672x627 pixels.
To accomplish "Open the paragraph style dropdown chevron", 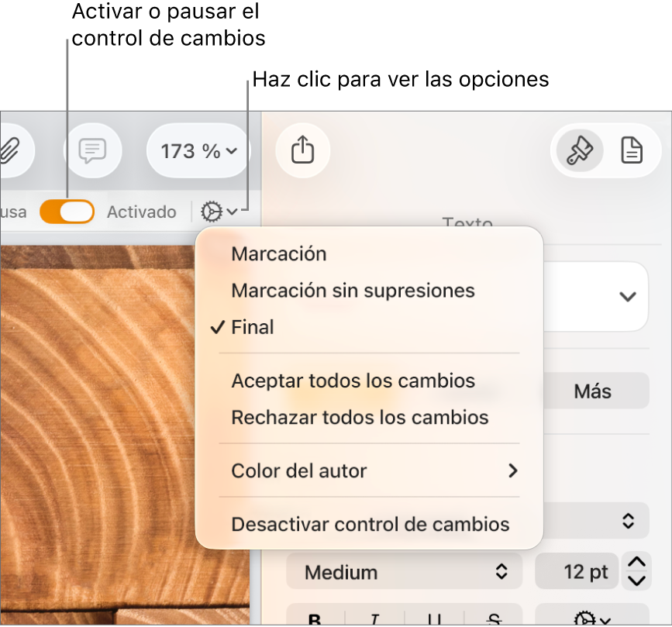I will tap(627, 297).
